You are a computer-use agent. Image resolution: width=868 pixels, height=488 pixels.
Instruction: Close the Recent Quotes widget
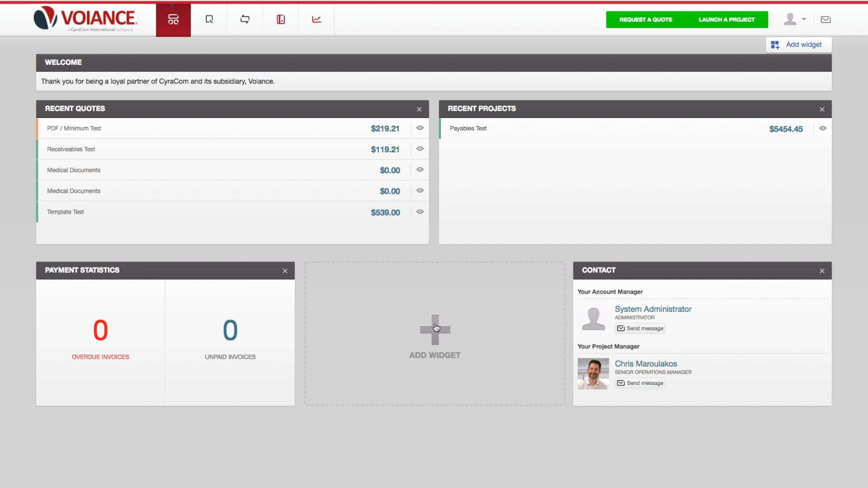click(x=419, y=109)
